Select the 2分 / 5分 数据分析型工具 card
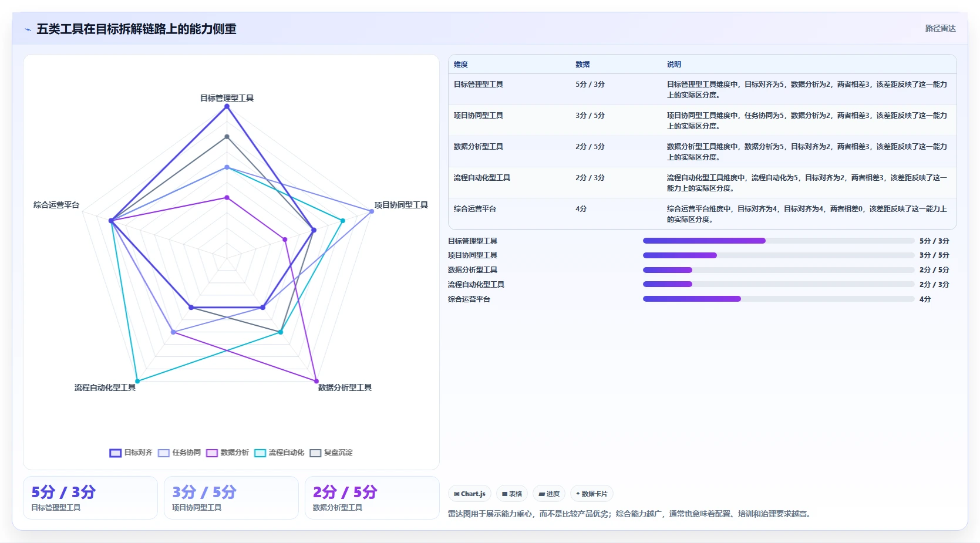The width and height of the screenshot is (980, 543). coord(372,498)
